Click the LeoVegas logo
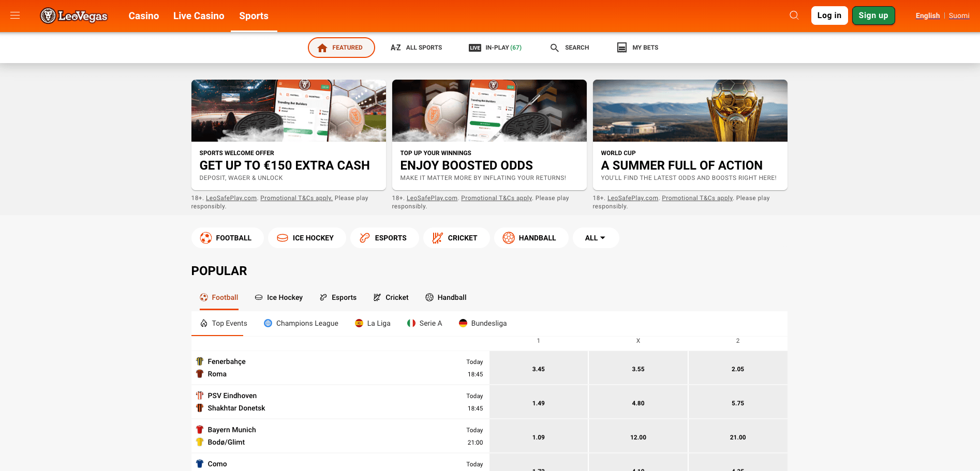Image resolution: width=980 pixels, height=471 pixels. [74, 16]
